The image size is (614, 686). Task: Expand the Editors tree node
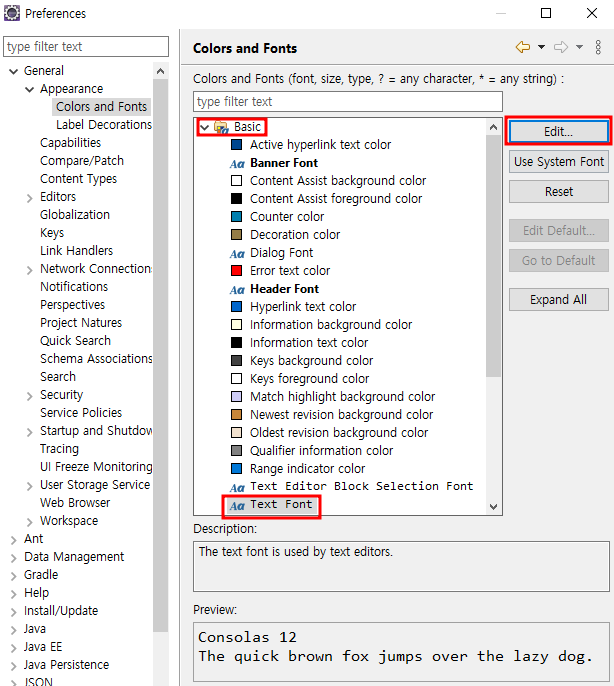[29, 198]
